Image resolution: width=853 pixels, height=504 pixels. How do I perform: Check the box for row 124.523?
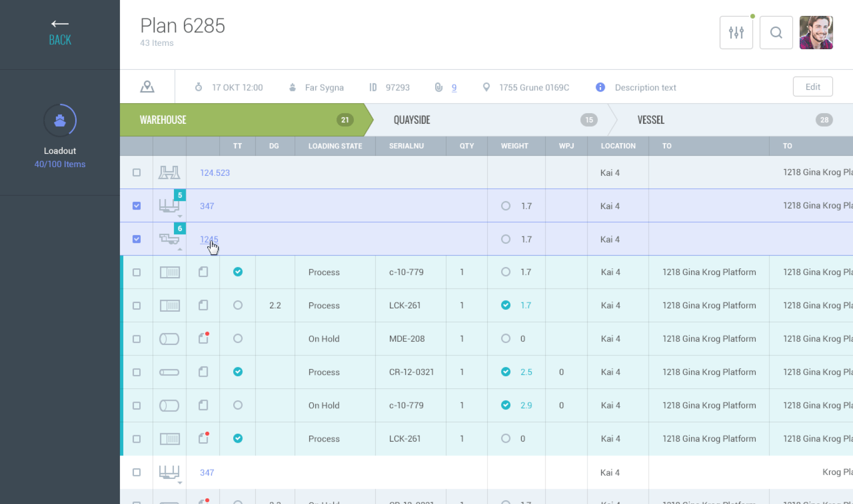(x=136, y=172)
